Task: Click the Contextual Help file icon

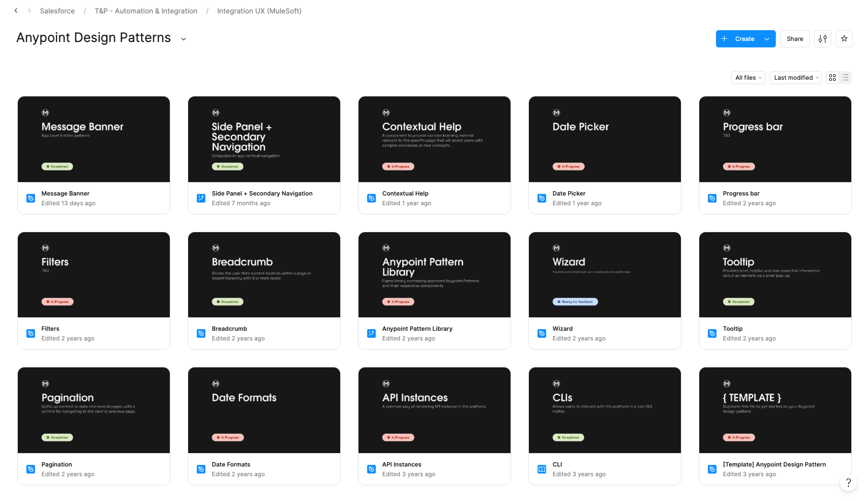Action: point(371,198)
